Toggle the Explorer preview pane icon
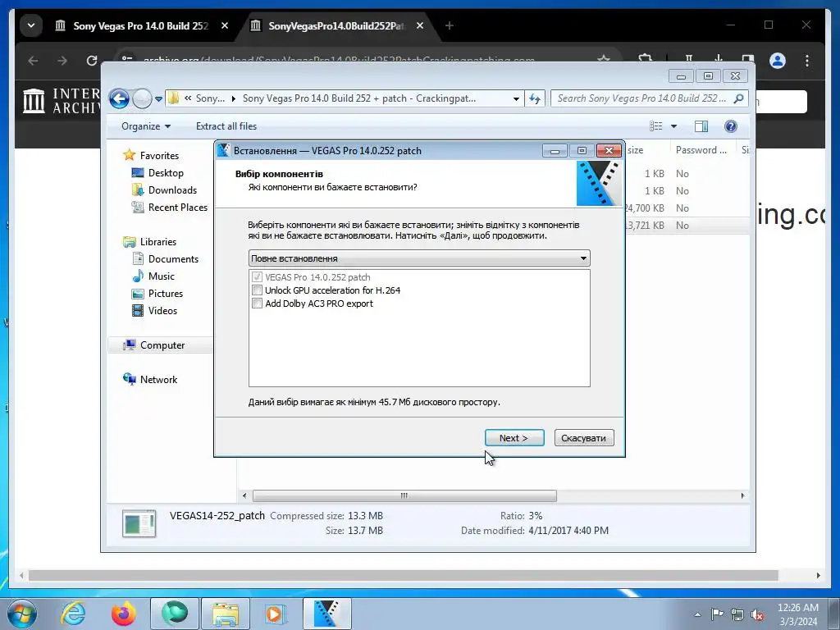The image size is (840, 630). coord(701,126)
